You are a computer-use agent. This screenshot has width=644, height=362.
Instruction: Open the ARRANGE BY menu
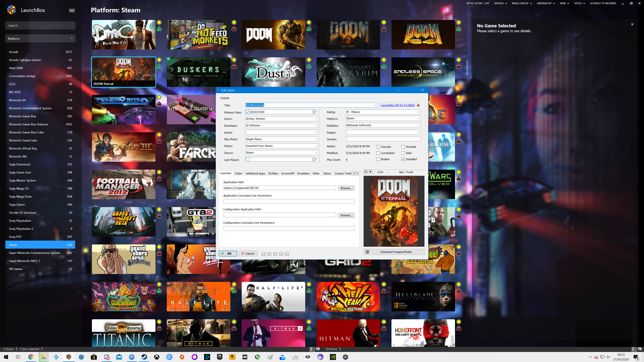point(546,3)
